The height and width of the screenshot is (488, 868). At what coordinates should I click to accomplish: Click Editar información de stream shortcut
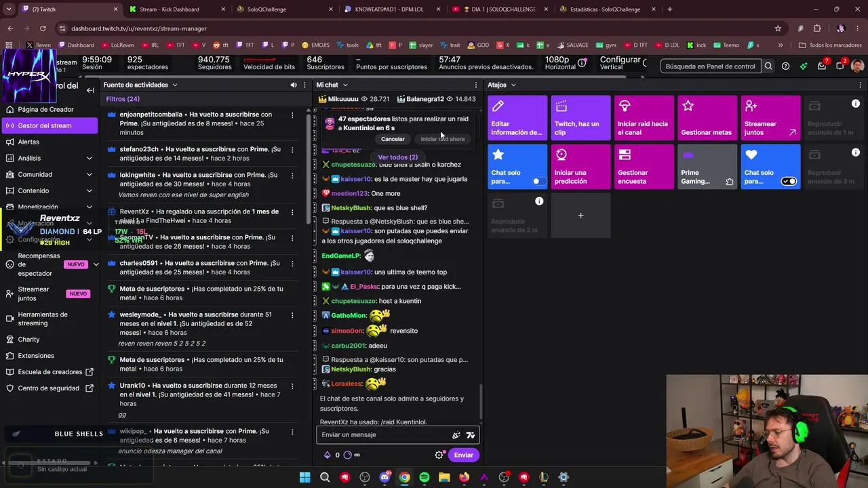[517, 118]
